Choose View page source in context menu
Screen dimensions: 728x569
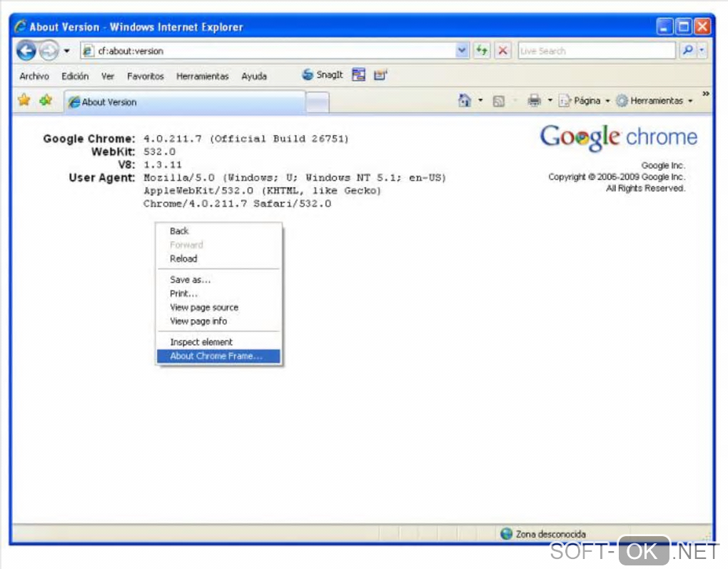pos(218,308)
